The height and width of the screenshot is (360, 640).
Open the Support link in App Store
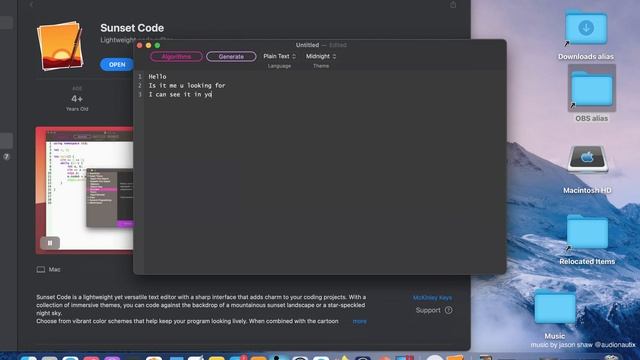tap(433, 310)
